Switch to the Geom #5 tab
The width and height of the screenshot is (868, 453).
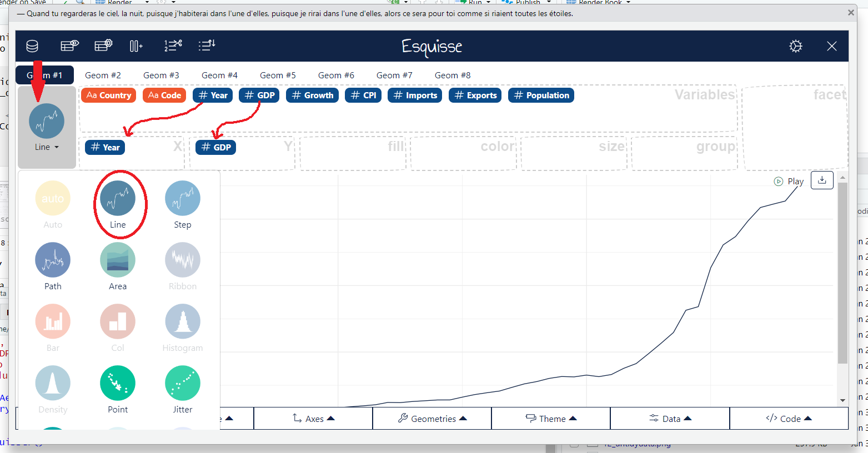click(x=278, y=75)
